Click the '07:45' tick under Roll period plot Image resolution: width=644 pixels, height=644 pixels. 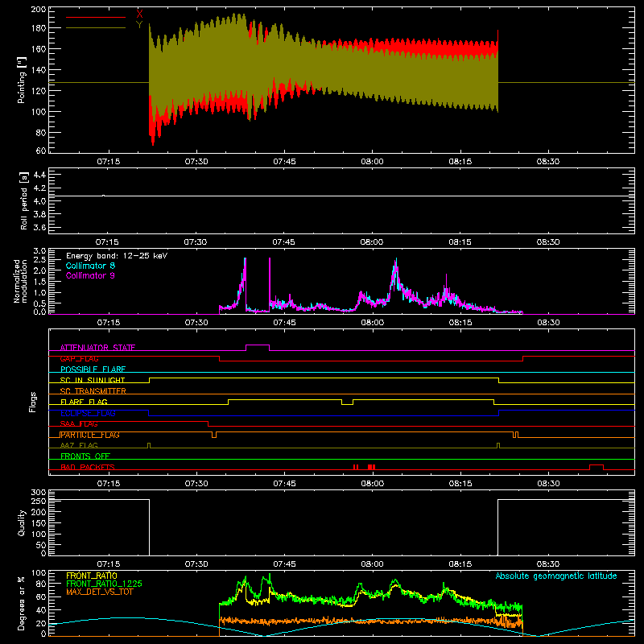pyautogui.click(x=283, y=242)
